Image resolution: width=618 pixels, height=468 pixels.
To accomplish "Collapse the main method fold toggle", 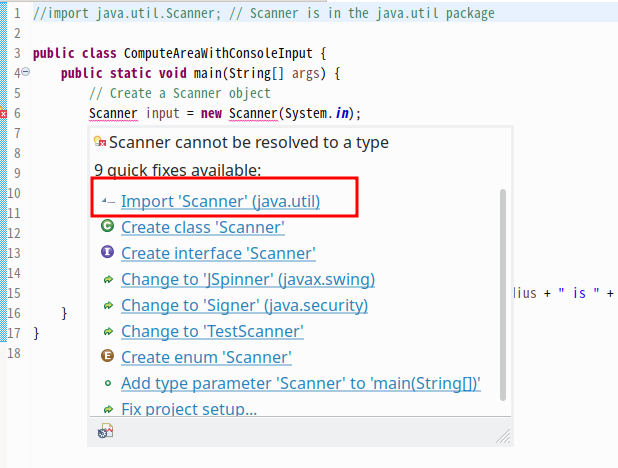I will click(x=27, y=73).
